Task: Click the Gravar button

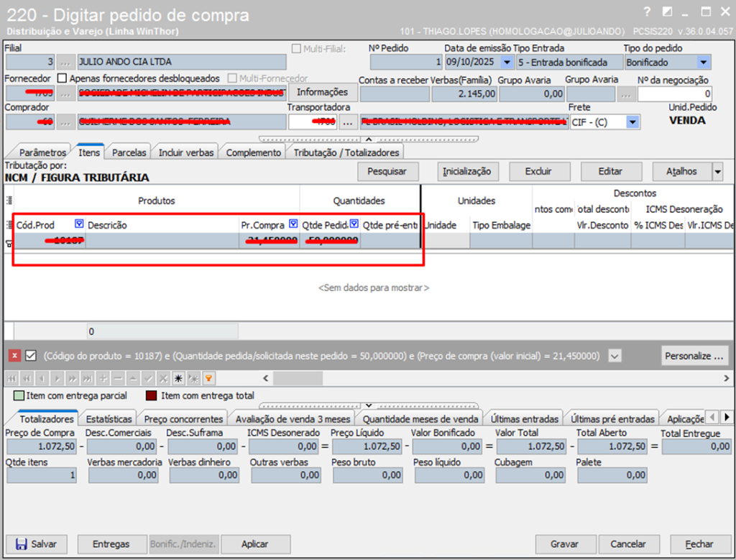Action: point(564,544)
